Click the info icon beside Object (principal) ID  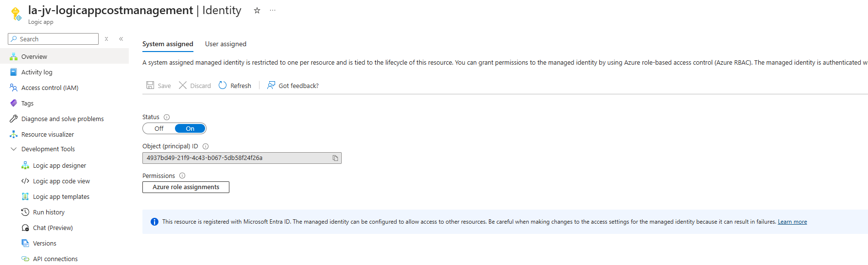tap(206, 146)
